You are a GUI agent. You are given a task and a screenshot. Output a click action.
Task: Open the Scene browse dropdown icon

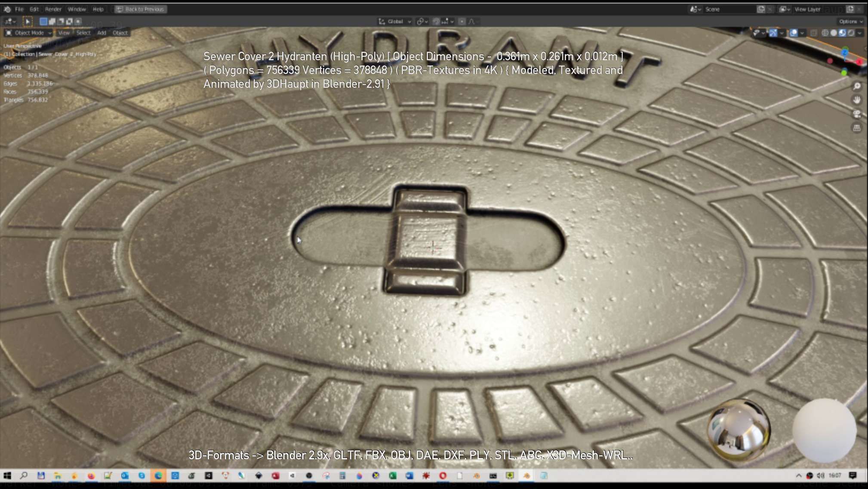tap(696, 9)
